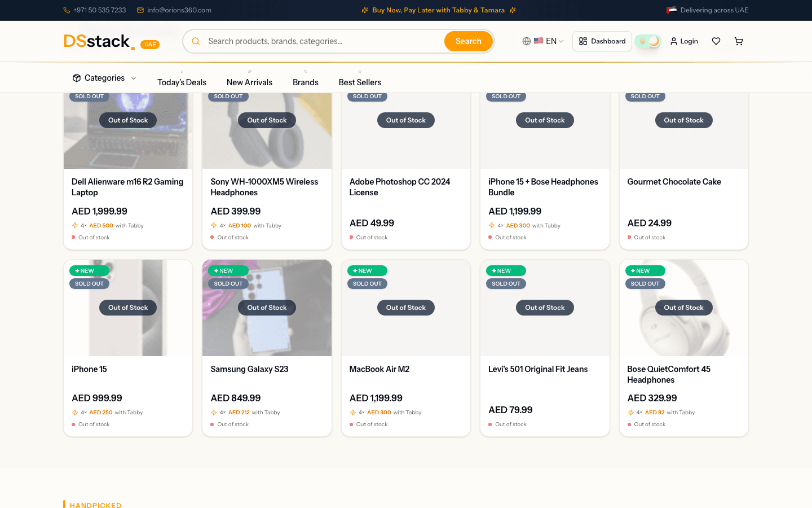Click price AED 24.99
812x508 pixels.
tap(649, 223)
